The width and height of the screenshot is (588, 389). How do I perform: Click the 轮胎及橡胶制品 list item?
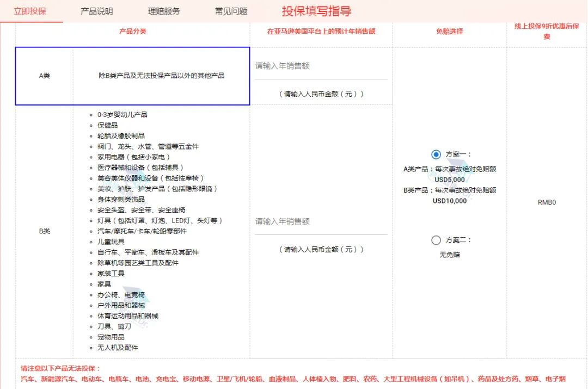pyautogui.click(x=121, y=135)
